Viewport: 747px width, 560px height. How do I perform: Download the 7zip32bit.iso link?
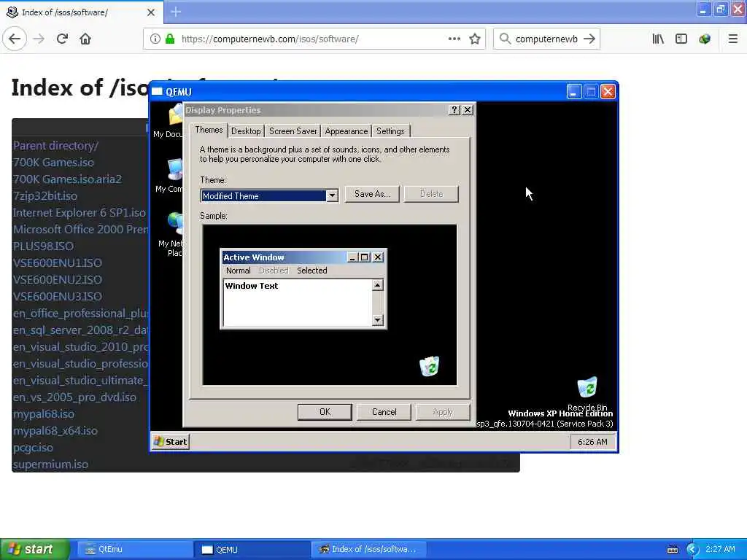click(x=44, y=195)
